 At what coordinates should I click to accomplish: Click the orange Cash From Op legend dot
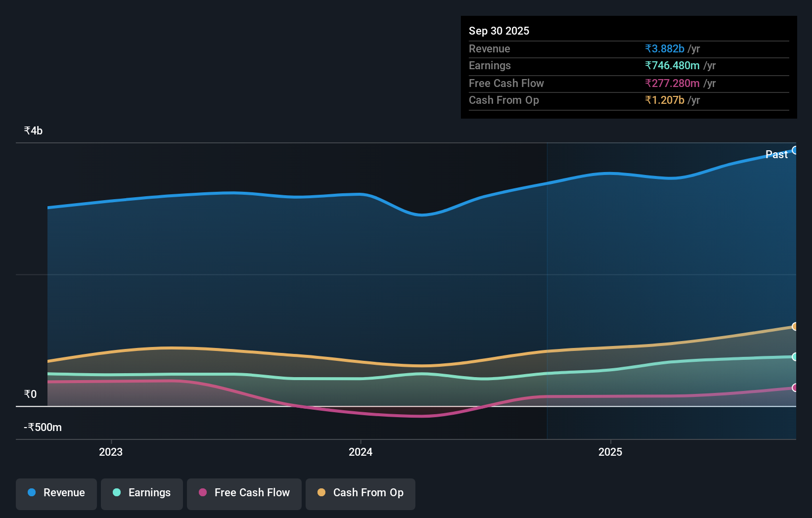click(321, 492)
